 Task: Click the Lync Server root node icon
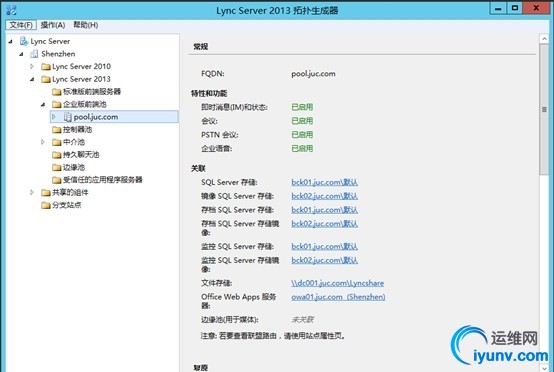(24, 41)
